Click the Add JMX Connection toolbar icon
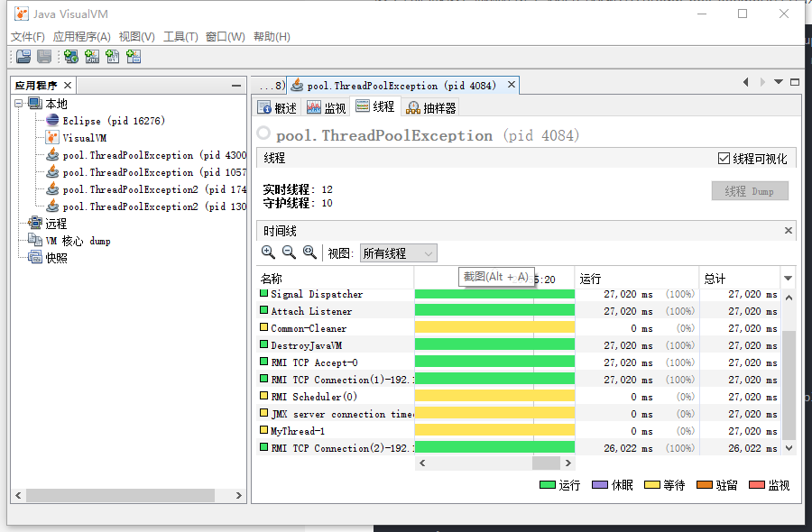Screen dimensions: 812x532 (x=92, y=57)
